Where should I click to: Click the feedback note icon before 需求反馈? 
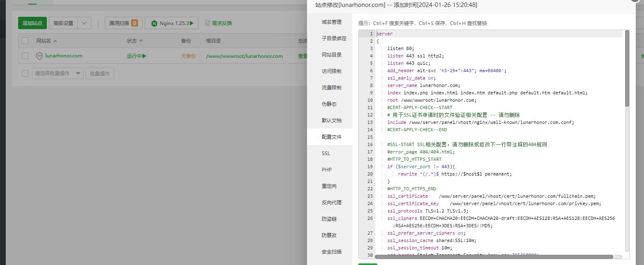(208, 23)
